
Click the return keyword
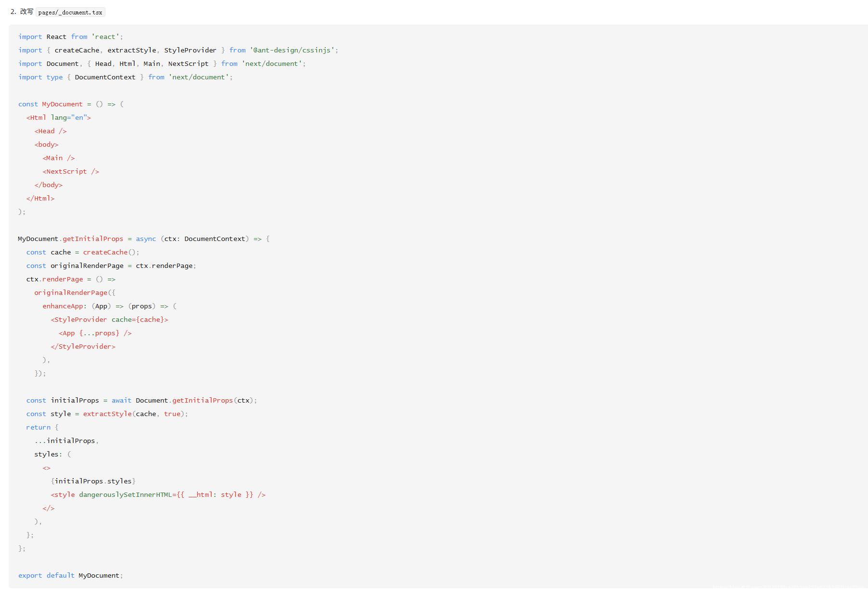click(x=38, y=427)
